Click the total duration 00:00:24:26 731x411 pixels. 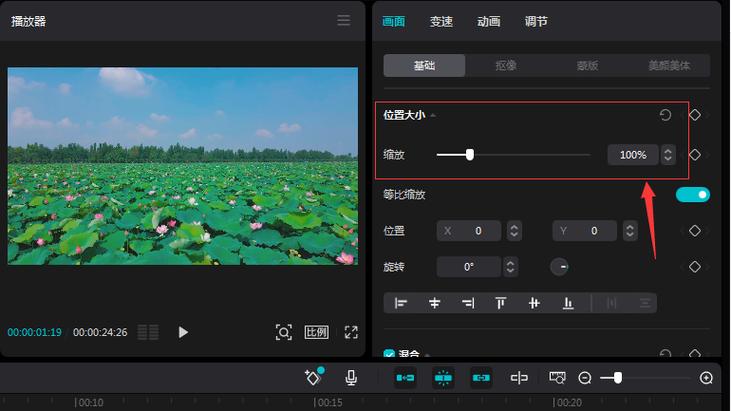(100, 332)
